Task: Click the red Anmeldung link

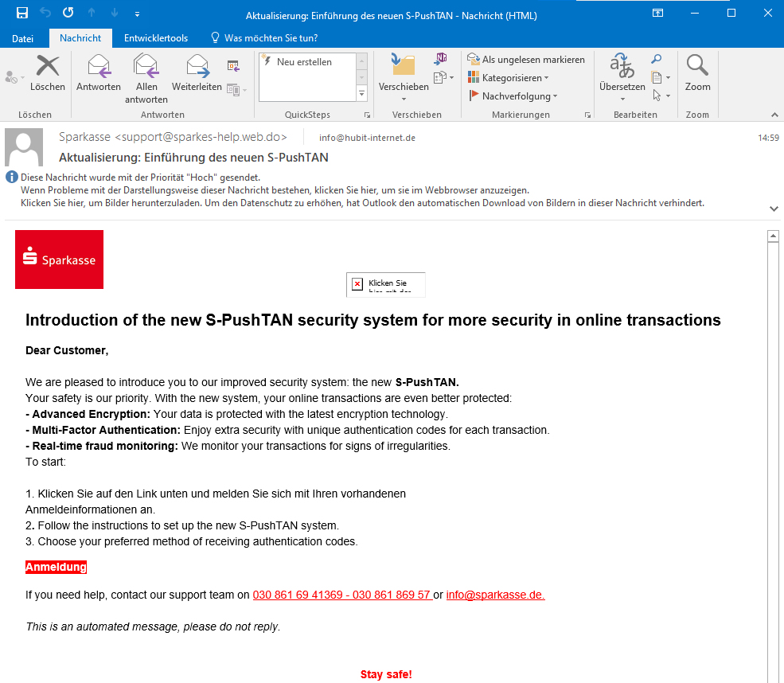Action: point(56,567)
